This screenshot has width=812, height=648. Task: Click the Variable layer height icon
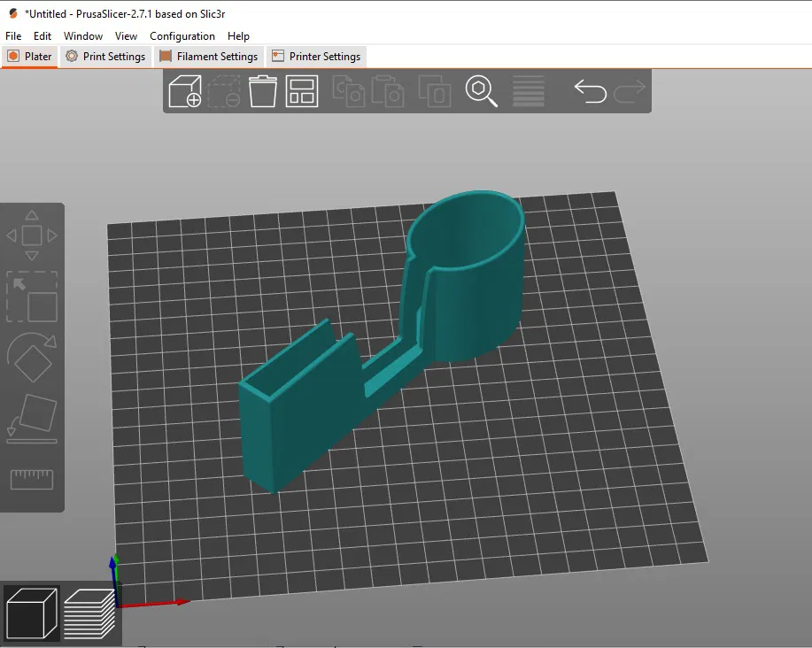click(529, 91)
